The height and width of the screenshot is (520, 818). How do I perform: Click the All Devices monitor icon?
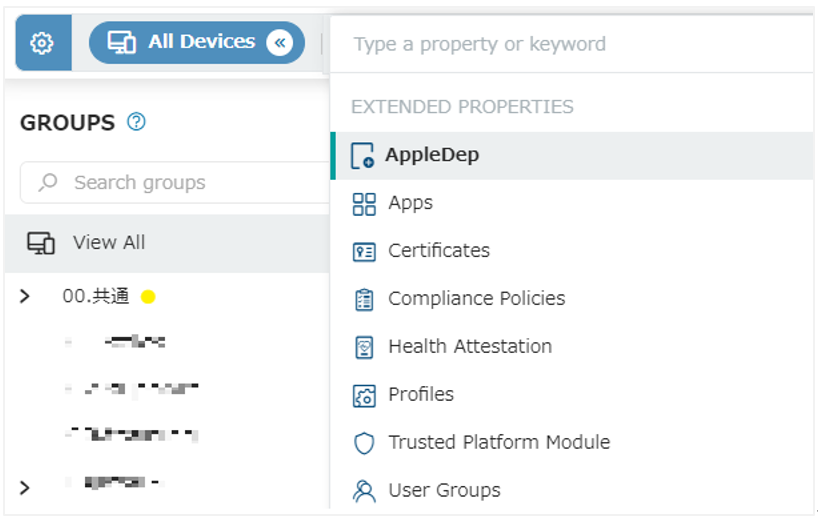[x=122, y=43]
